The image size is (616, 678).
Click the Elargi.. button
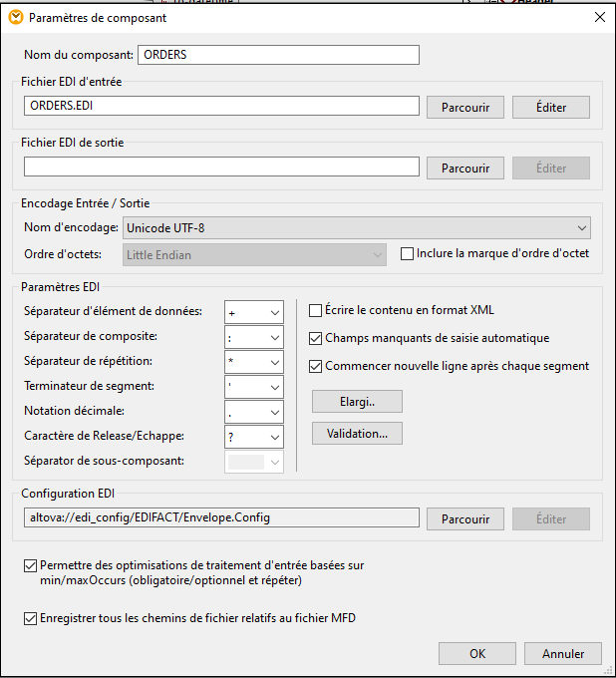pos(357,401)
